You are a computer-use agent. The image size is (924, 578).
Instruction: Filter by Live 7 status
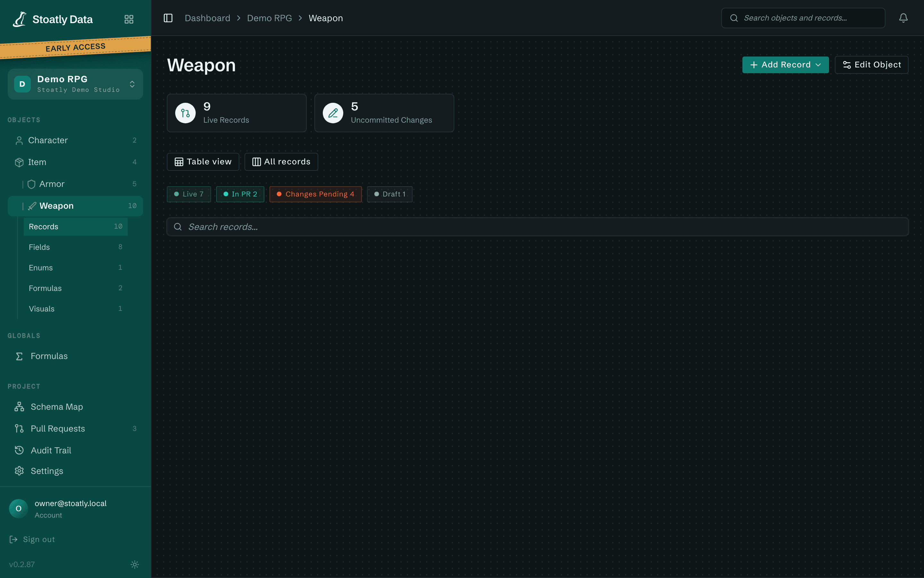[189, 194]
